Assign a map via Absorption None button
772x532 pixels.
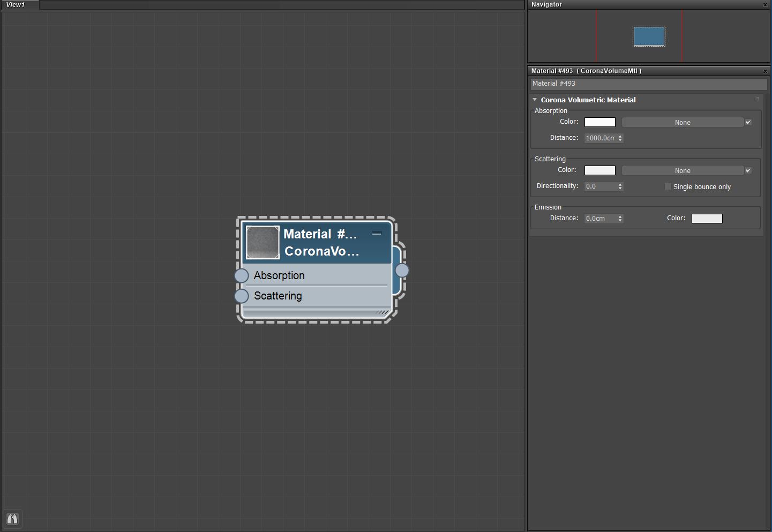(683, 123)
